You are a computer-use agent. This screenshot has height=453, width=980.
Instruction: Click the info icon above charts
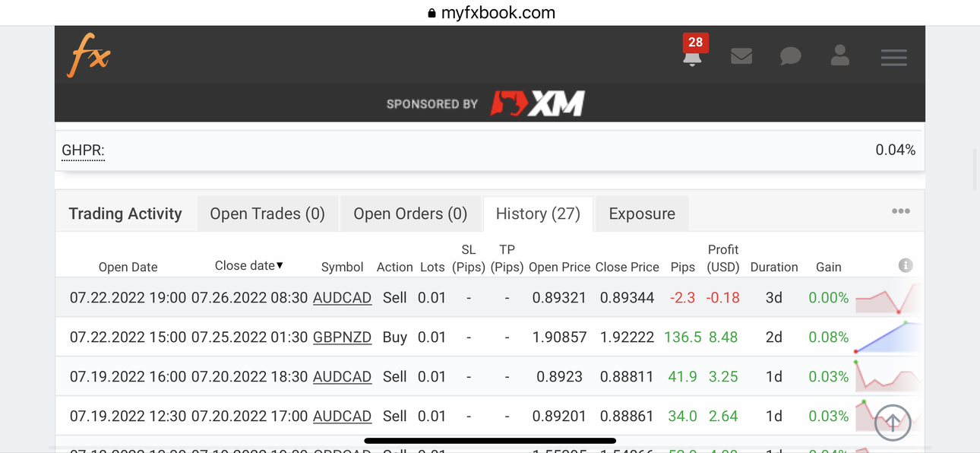(x=905, y=265)
